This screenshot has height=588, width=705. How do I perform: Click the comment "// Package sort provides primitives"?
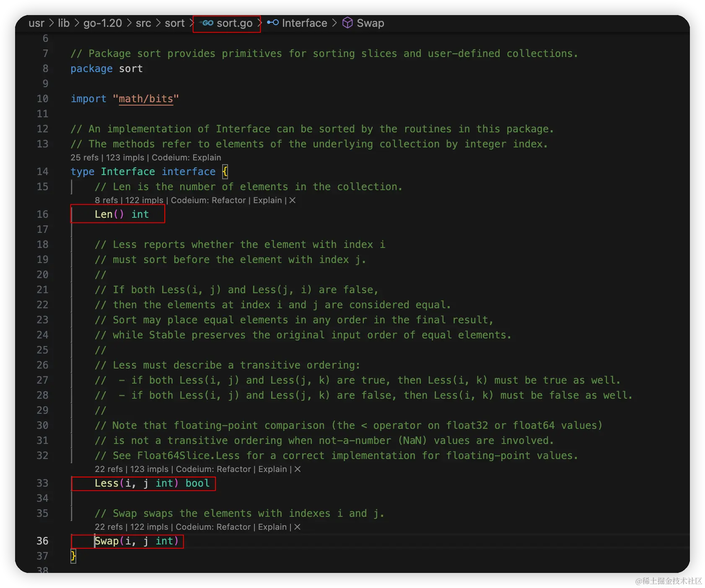coord(324,54)
